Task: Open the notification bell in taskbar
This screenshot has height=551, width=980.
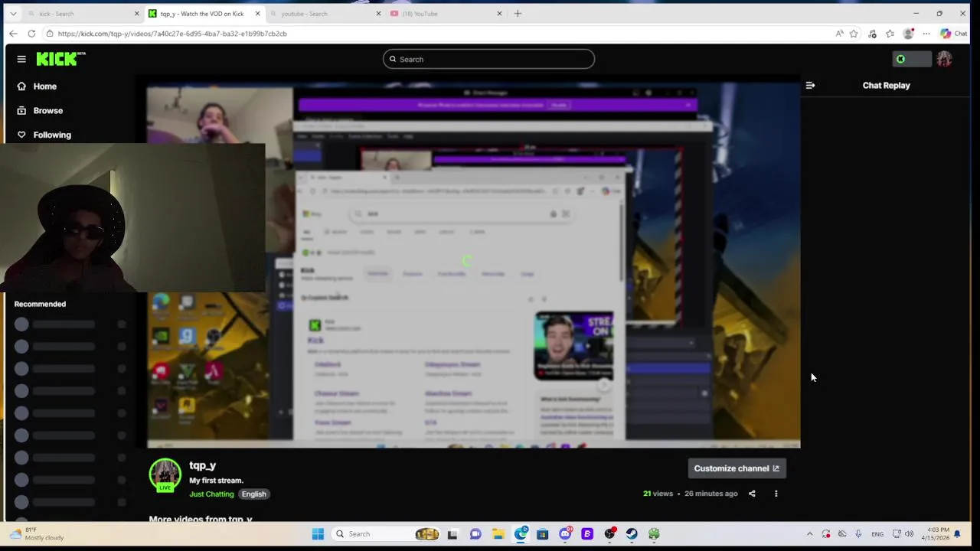Action: [x=957, y=534]
